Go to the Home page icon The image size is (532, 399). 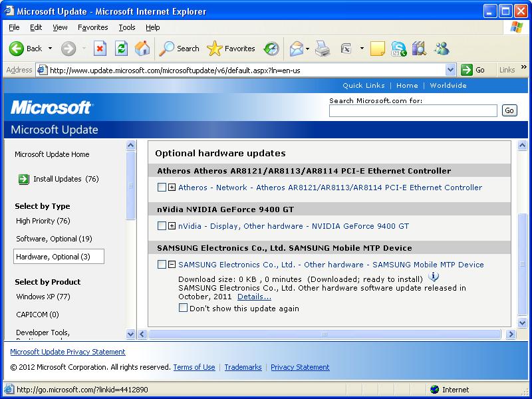(x=142, y=49)
